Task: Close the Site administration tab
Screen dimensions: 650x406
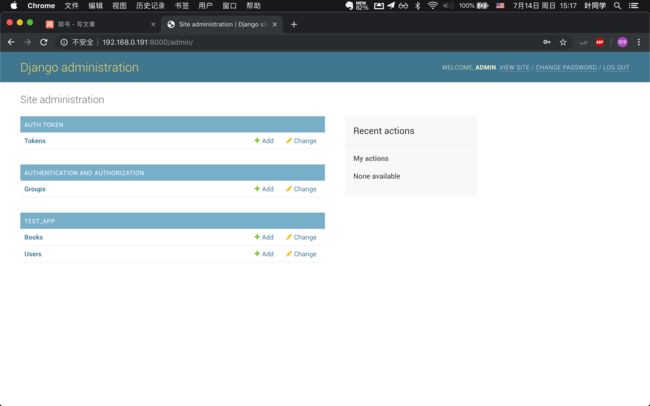Action: click(x=274, y=24)
